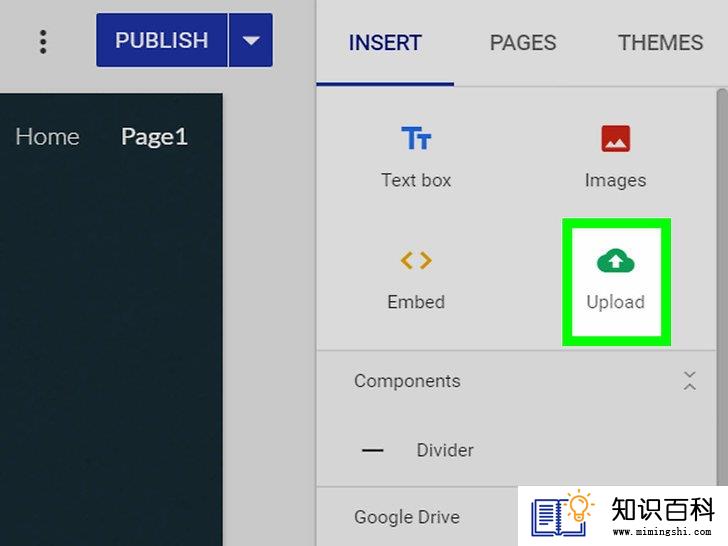Viewport: 728px width, 546px height.
Task: Switch to the PAGES tab
Action: 523,43
